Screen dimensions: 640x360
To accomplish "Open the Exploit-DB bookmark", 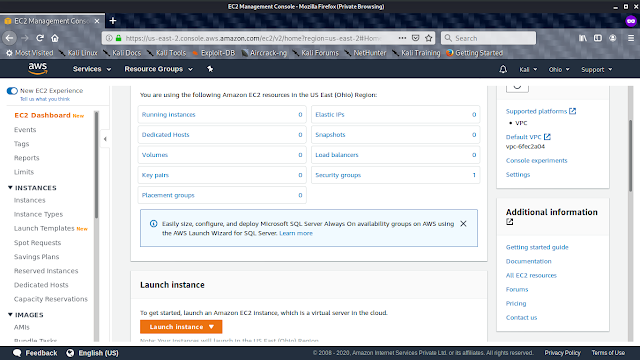I will point(213,53).
